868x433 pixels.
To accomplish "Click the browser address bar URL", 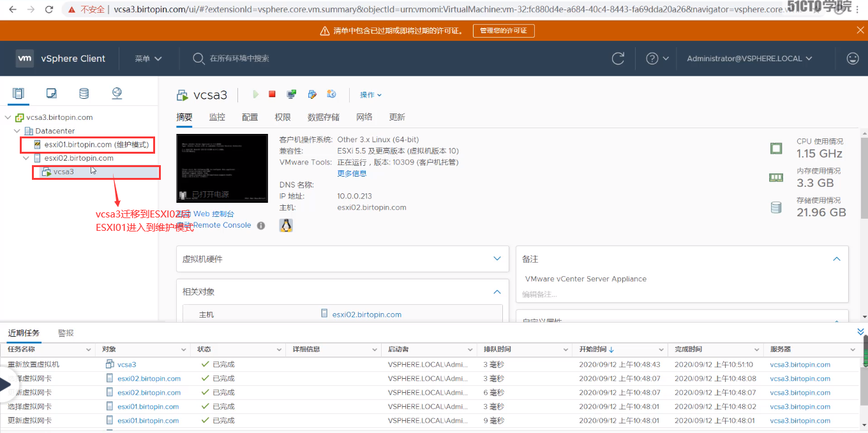I will click(447, 10).
